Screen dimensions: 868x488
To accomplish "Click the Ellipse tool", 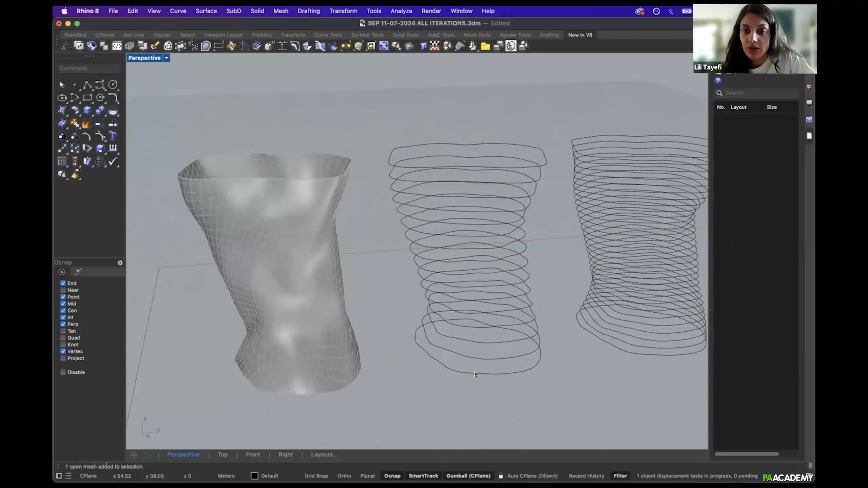I will click(62, 98).
